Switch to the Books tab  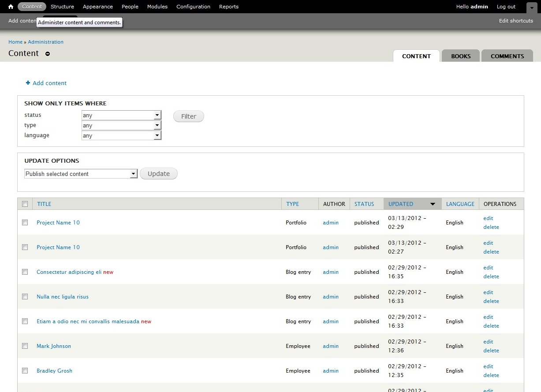461,56
